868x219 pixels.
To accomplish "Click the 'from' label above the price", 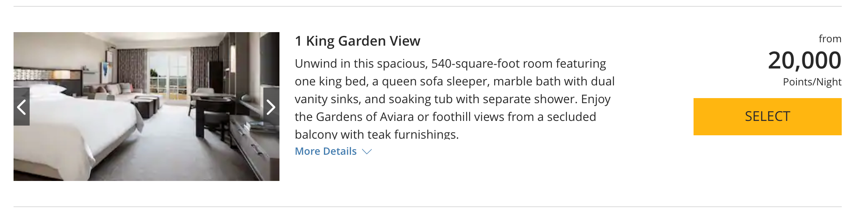I will pyautogui.click(x=830, y=39).
